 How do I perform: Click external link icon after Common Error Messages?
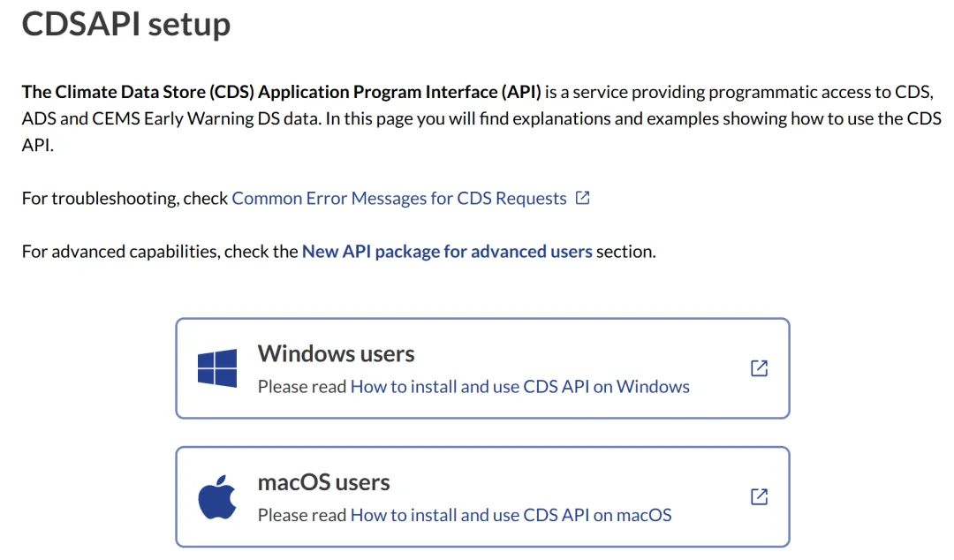582,198
